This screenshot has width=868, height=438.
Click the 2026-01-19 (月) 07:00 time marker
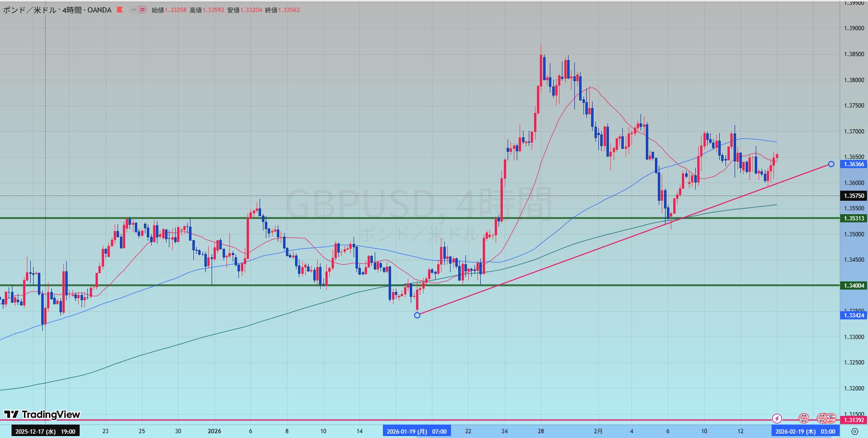(416, 431)
